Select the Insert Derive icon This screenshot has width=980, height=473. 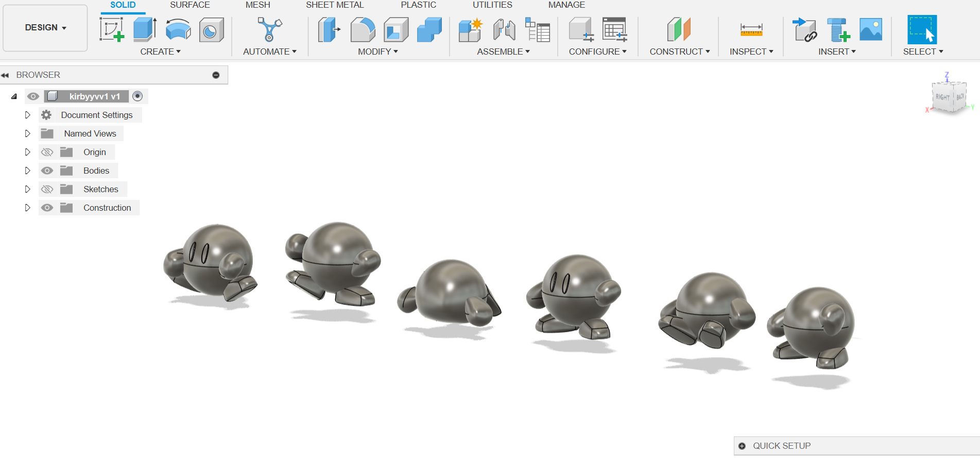click(804, 29)
